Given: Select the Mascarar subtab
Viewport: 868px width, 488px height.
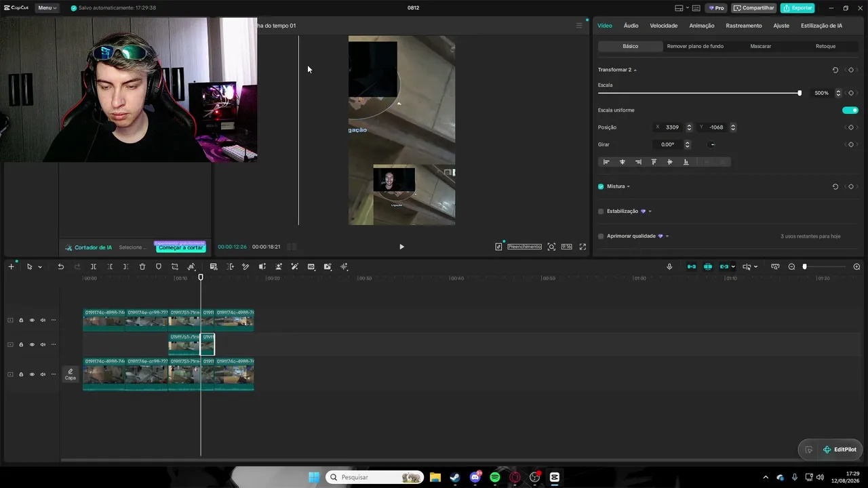Looking at the screenshot, I should coord(760,46).
